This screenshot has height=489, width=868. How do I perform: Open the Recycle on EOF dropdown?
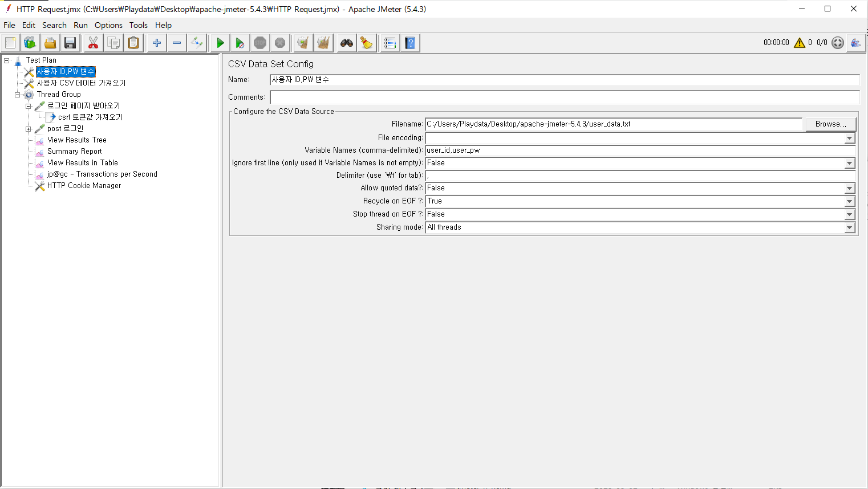click(x=850, y=201)
